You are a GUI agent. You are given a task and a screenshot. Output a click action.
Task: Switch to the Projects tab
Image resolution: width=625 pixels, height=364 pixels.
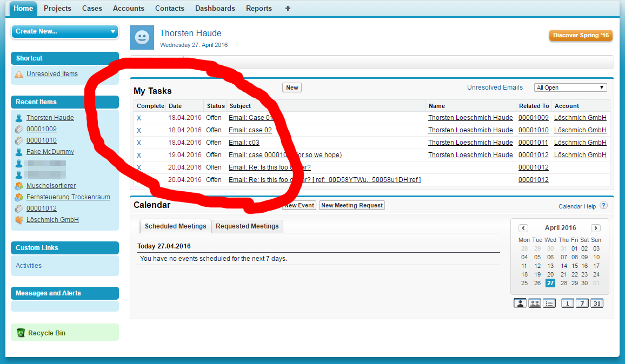coord(57,8)
